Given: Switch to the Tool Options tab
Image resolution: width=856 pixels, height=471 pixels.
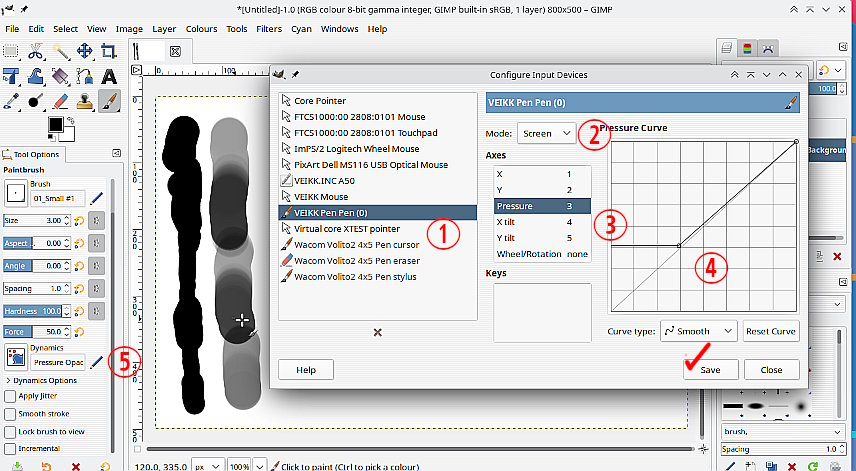Looking at the screenshot, I should (32, 154).
